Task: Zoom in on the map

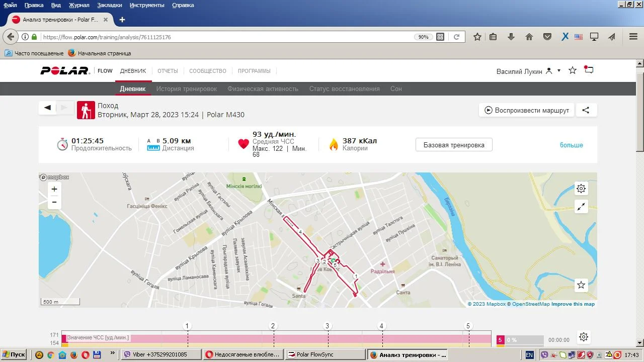Action: click(x=54, y=189)
